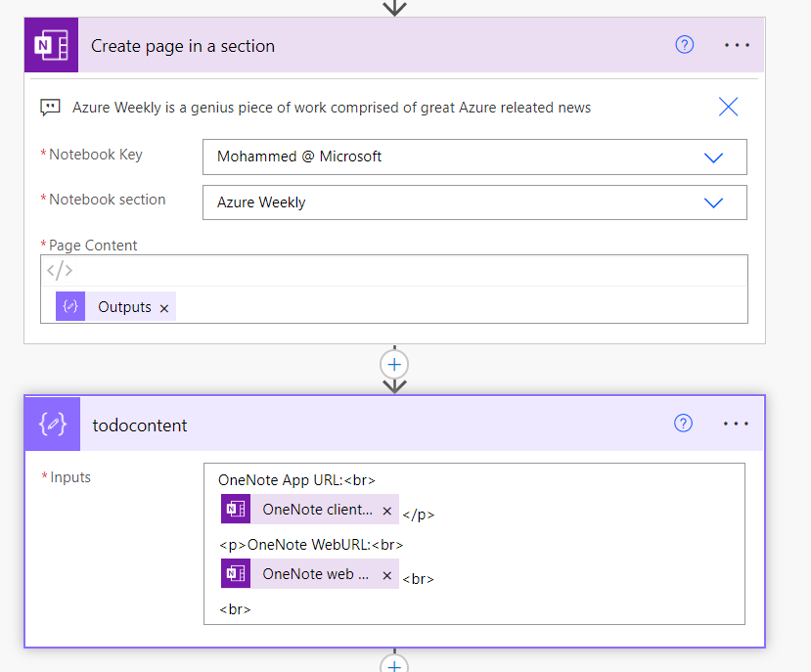Click into the todocontent Inputs field
Image resolution: width=811 pixels, height=672 pixels.
[x=474, y=544]
